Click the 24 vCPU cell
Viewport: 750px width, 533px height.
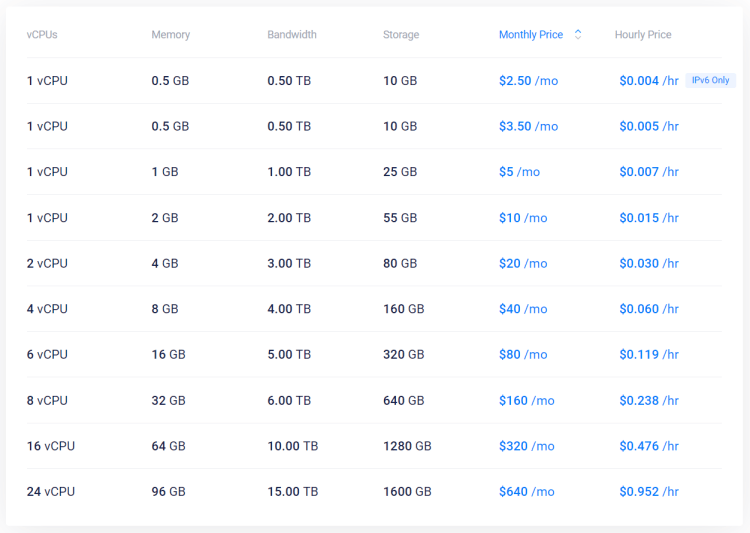[51, 491]
